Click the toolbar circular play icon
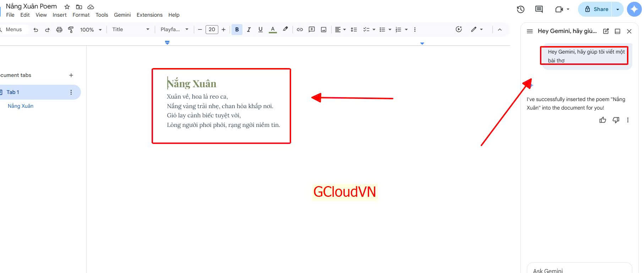This screenshot has height=273, width=644. tap(459, 29)
